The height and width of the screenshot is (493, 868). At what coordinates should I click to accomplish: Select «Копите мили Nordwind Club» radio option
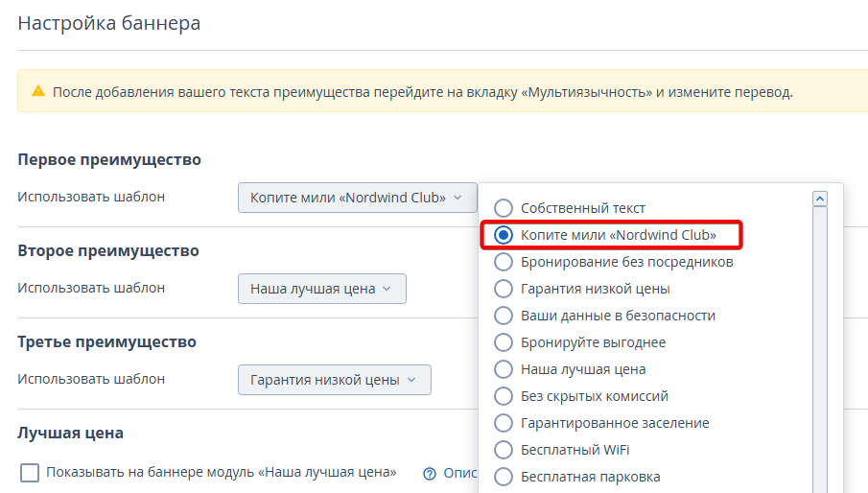(504, 235)
